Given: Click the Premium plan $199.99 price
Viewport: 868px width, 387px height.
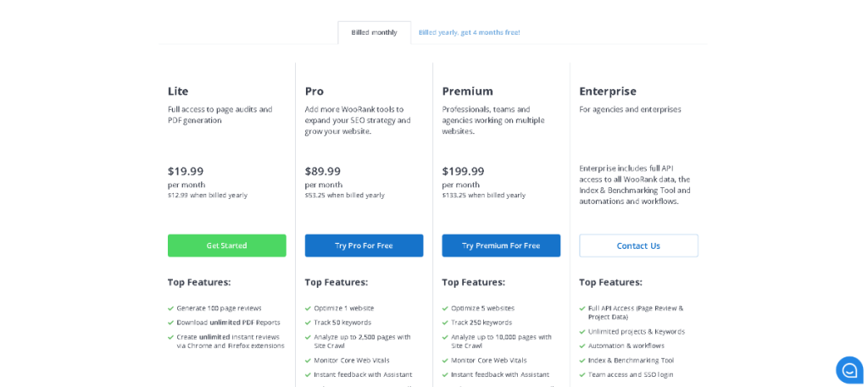Looking at the screenshot, I should (x=463, y=171).
